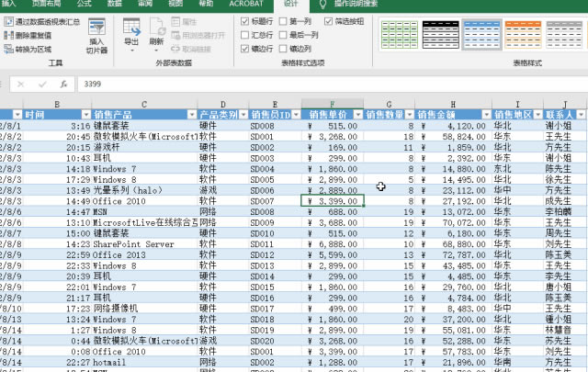Switch to the ACROBAT ribbon tab
Image resolution: width=588 pixels, height=372 pixels.
tap(245, 4)
